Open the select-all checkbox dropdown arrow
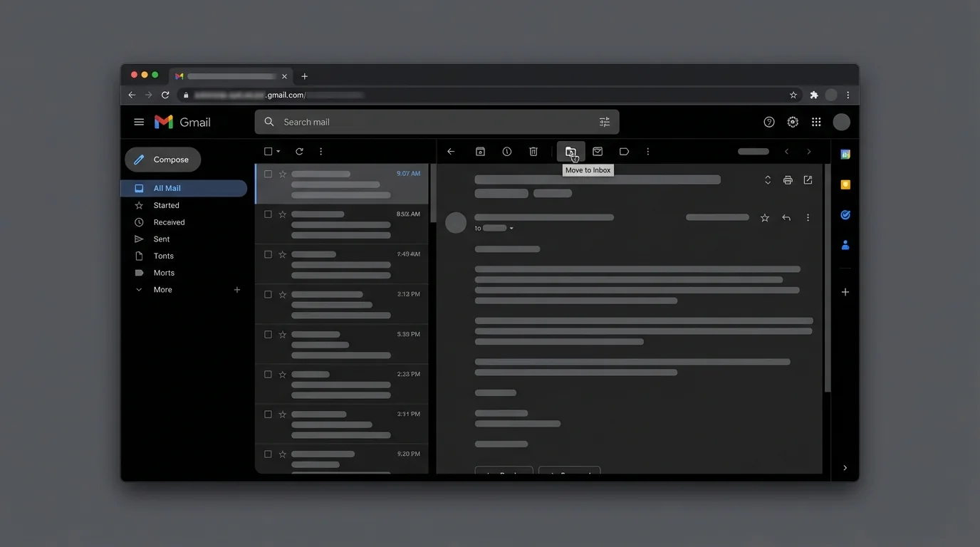980x547 pixels. click(x=278, y=152)
